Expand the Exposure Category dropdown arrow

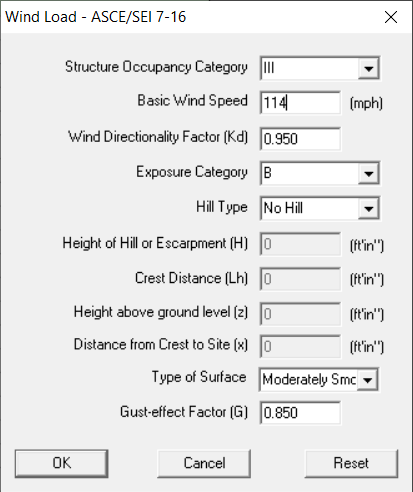tap(368, 173)
